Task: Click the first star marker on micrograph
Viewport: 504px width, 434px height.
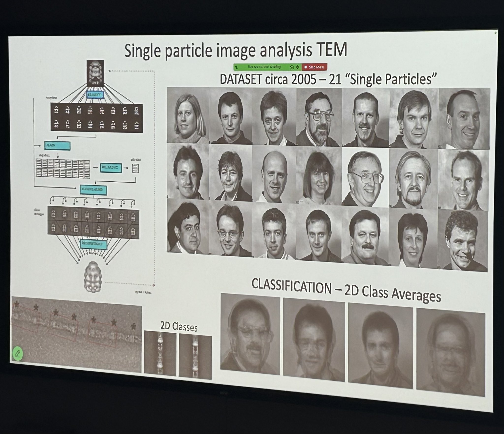Action: (16, 304)
